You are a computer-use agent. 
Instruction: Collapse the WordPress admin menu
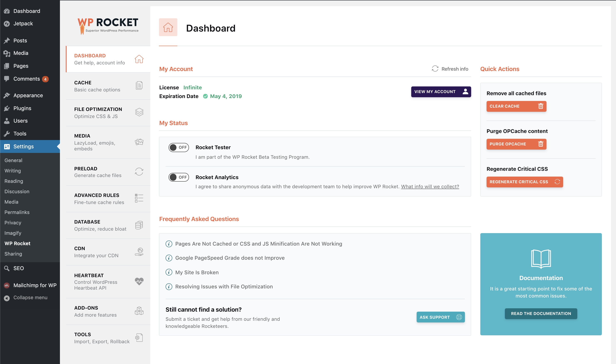(30, 297)
